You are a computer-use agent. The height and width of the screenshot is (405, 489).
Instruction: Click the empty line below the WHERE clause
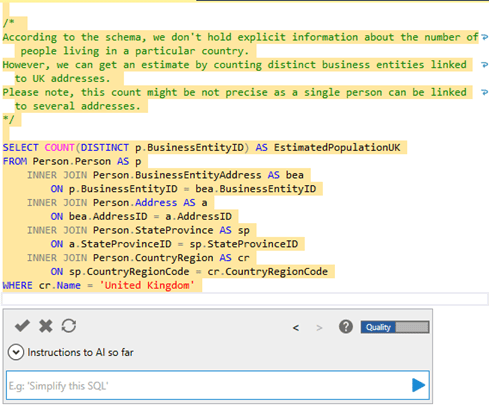(245, 299)
